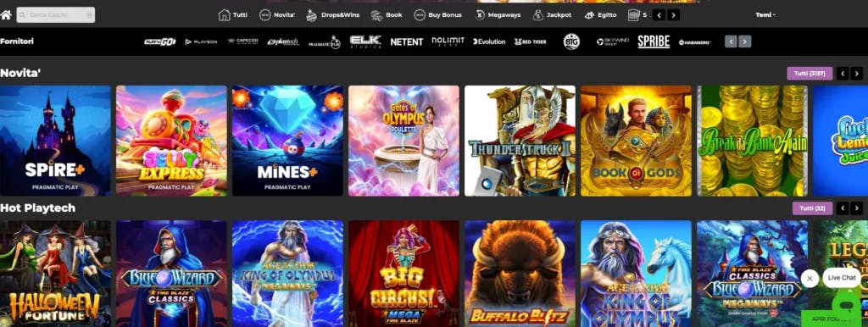Open the Halloween Fortune game

tap(55, 274)
